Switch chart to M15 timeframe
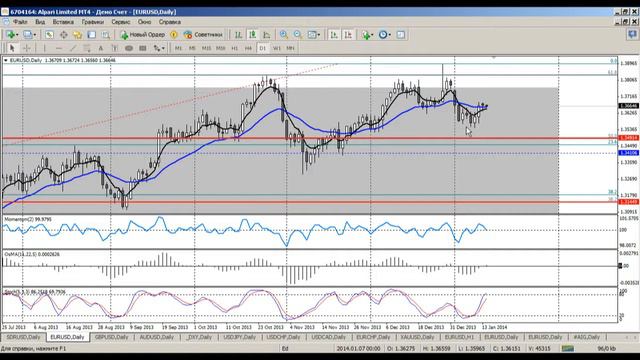 click(206, 48)
